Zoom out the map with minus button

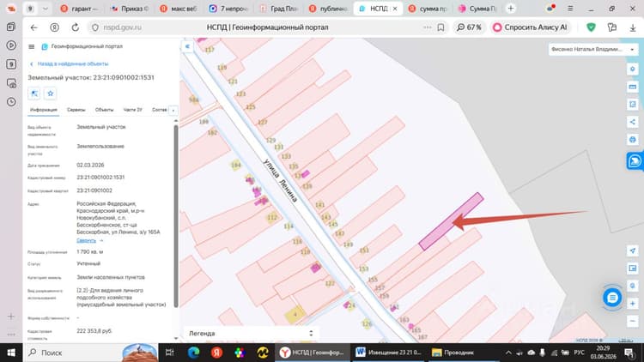(x=633, y=321)
